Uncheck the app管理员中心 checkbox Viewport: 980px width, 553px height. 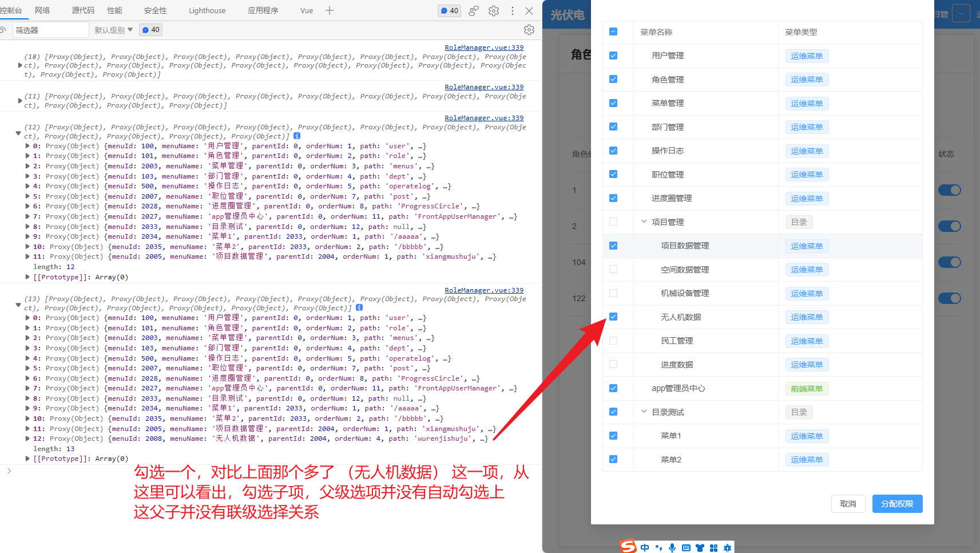[613, 388]
